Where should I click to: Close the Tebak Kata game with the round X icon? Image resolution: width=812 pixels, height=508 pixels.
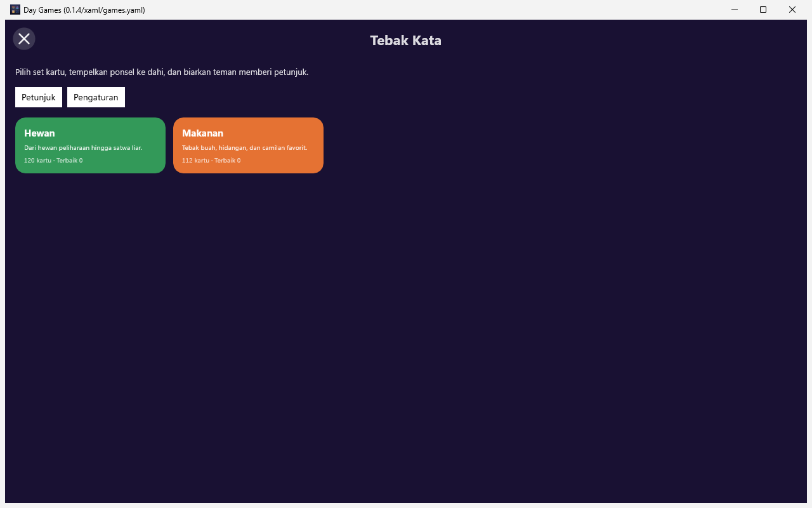(24, 39)
